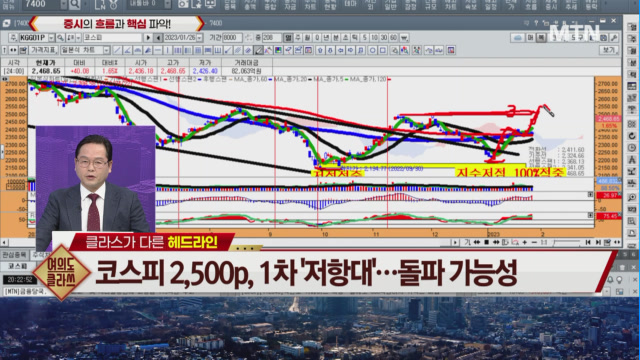Open the dropdown after the 60 button
Image resolution: width=640 pixels, height=360 pixels.
click(x=404, y=38)
